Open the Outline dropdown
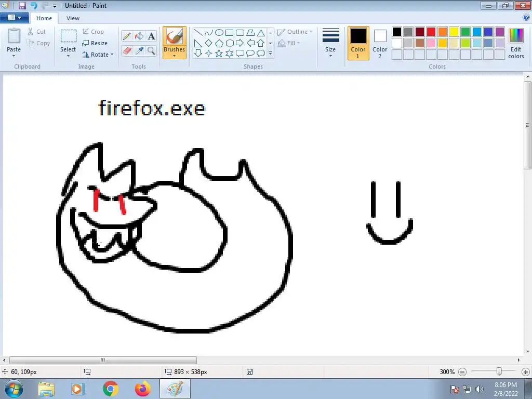Screen dimensions: 532x399 (295, 32)
